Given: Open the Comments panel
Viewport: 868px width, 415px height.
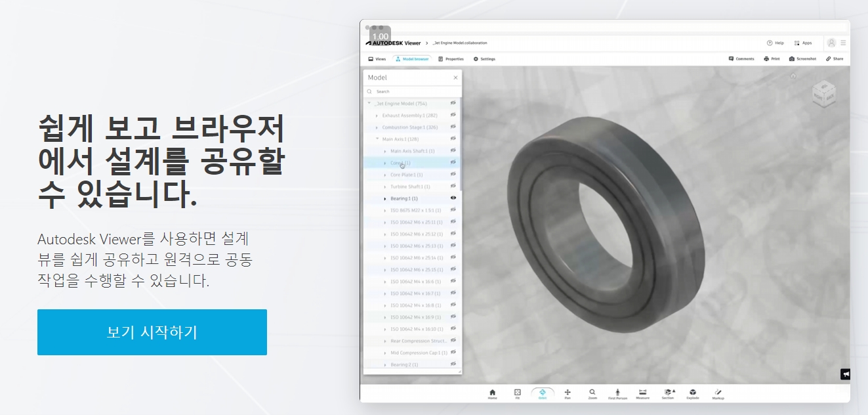Looking at the screenshot, I should tap(741, 59).
